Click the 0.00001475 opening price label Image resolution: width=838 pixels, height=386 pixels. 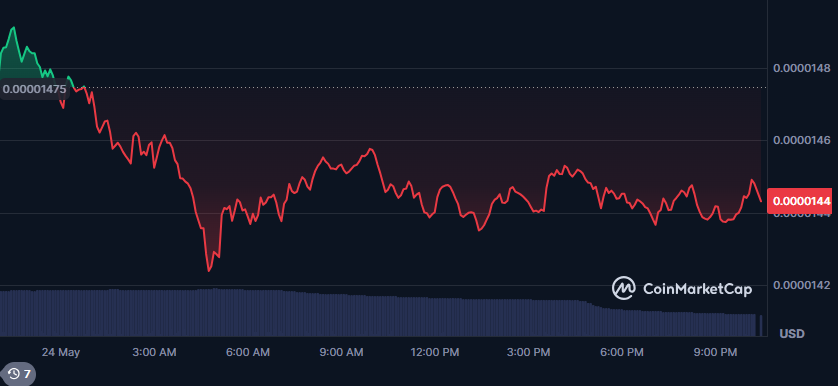click(x=34, y=89)
